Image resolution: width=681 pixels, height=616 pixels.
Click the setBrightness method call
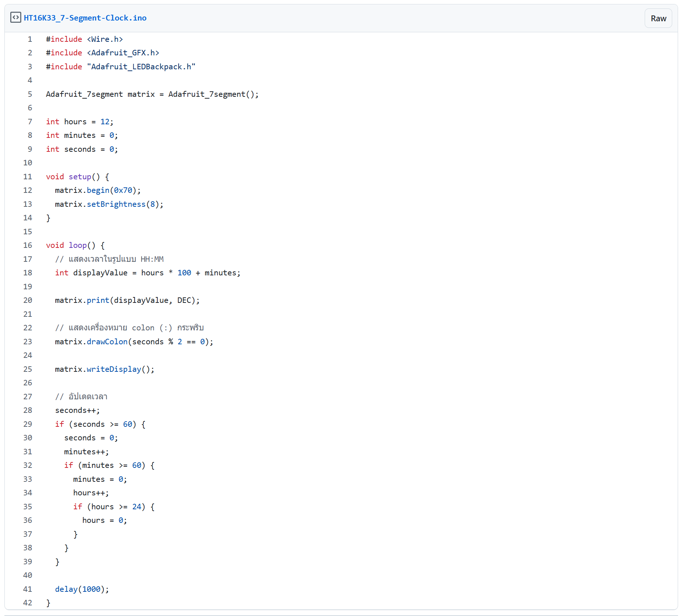(x=116, y=204)
